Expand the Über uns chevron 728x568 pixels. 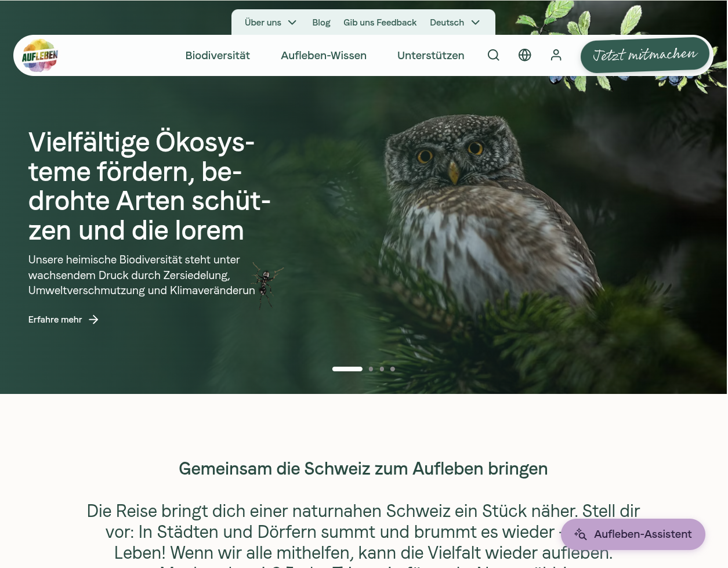coord(292,23)
